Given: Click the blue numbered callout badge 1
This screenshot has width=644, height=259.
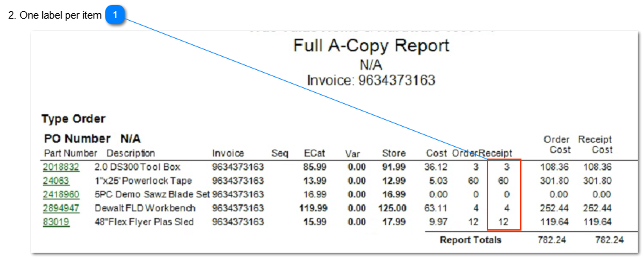Looking at the screenshot, I should (116, 15).
